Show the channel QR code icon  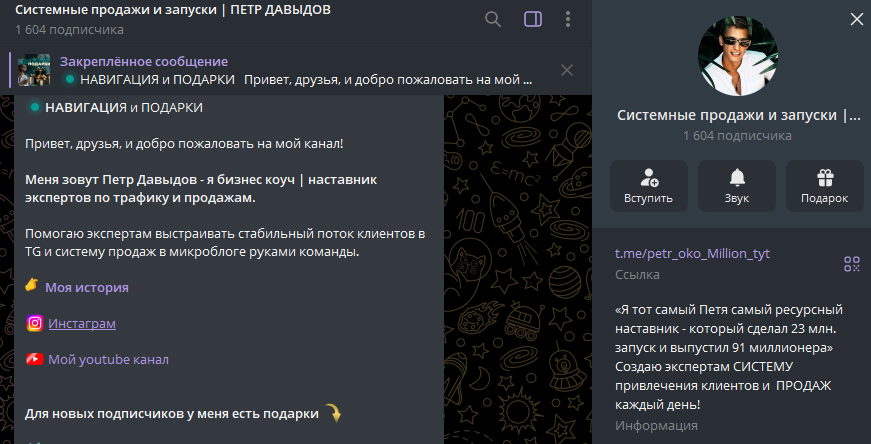coord(852,264)
